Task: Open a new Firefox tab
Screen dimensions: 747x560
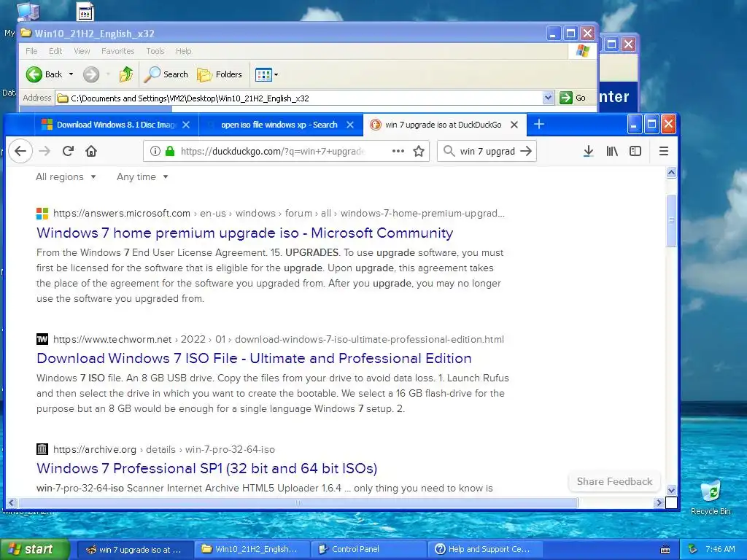Action: 539,124
